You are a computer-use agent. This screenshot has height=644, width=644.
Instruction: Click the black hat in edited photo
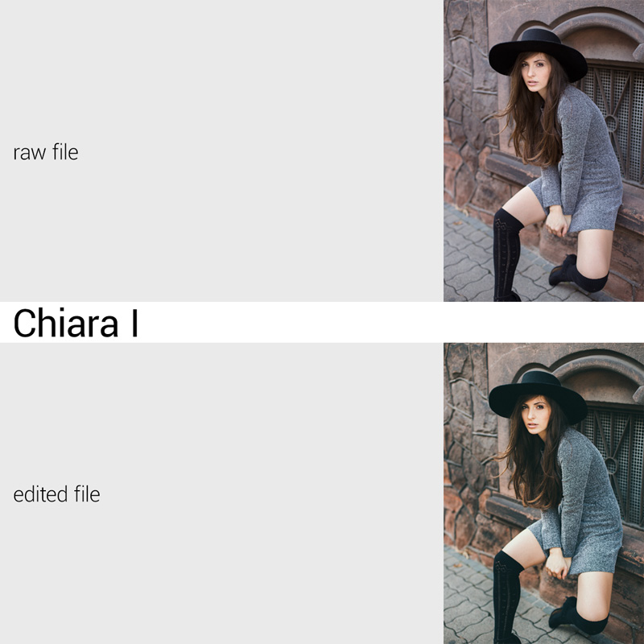point(538,394)
